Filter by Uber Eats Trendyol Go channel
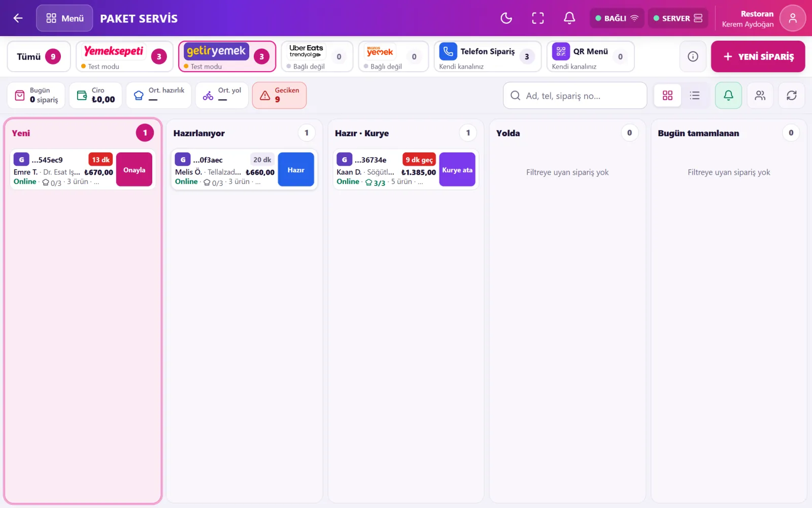 pyautogui.click(x=317, y=56)
